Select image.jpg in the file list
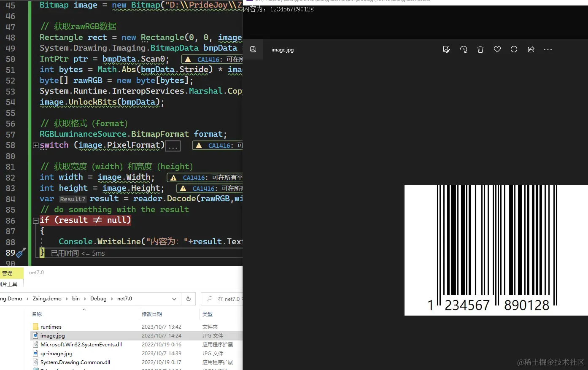 53,336
